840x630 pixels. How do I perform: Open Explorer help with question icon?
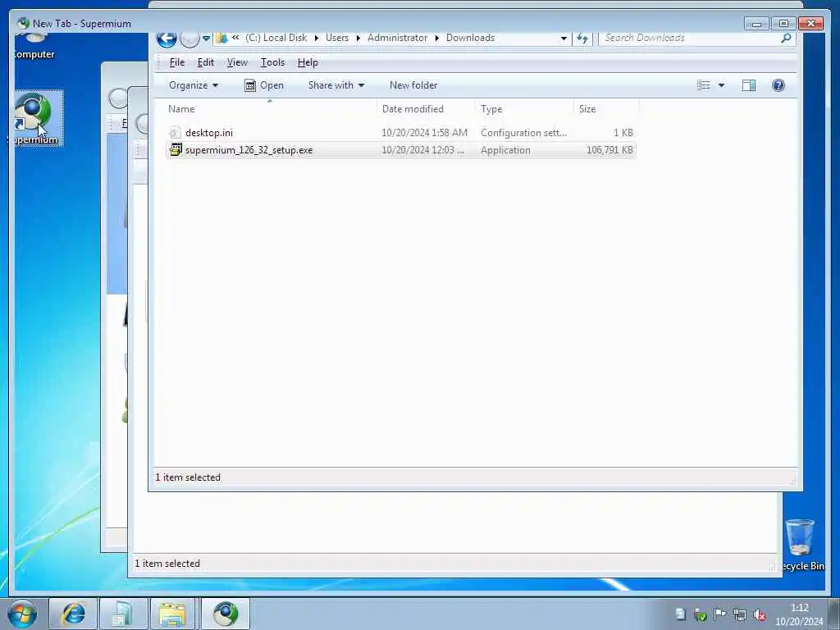[x=778, y=85]
